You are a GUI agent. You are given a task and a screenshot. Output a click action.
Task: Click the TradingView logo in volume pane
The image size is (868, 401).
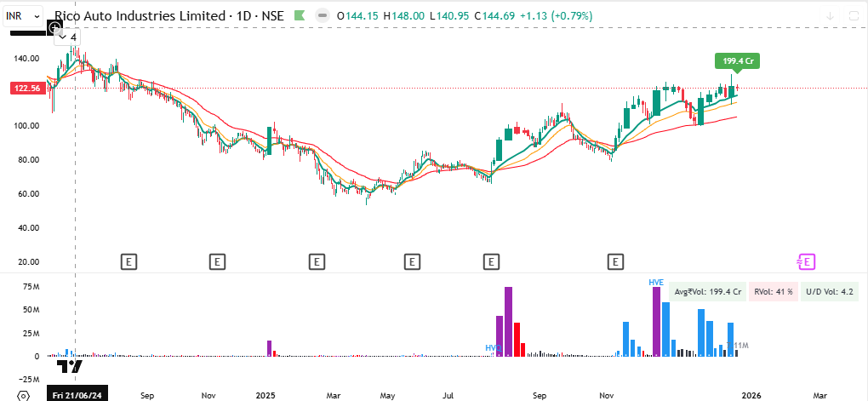click(x=69, y=366)
